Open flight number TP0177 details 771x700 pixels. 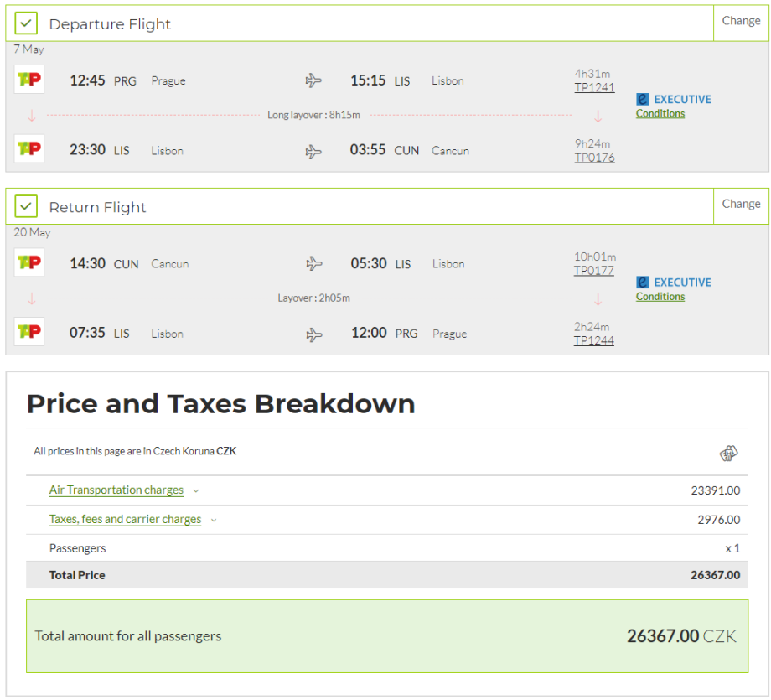[x=593, y=271]
